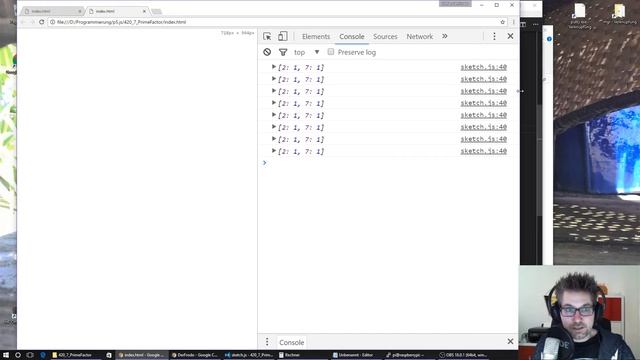This screenshot has width=640, height=360.
Task: Open the console filter
Action: click(x=283, y=52)
